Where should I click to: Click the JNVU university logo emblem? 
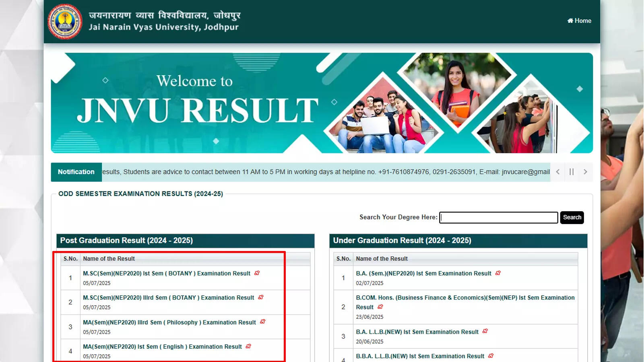click(65, 21)
